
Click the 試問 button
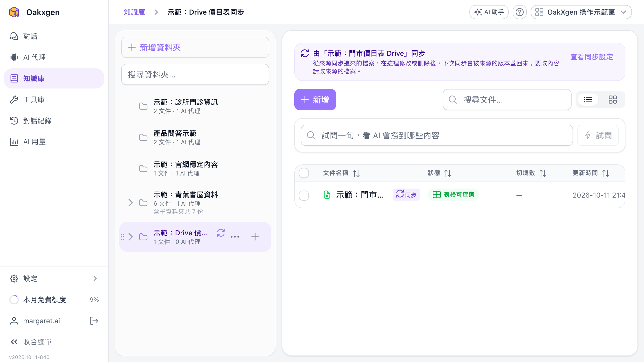click(x=598, y=135)
